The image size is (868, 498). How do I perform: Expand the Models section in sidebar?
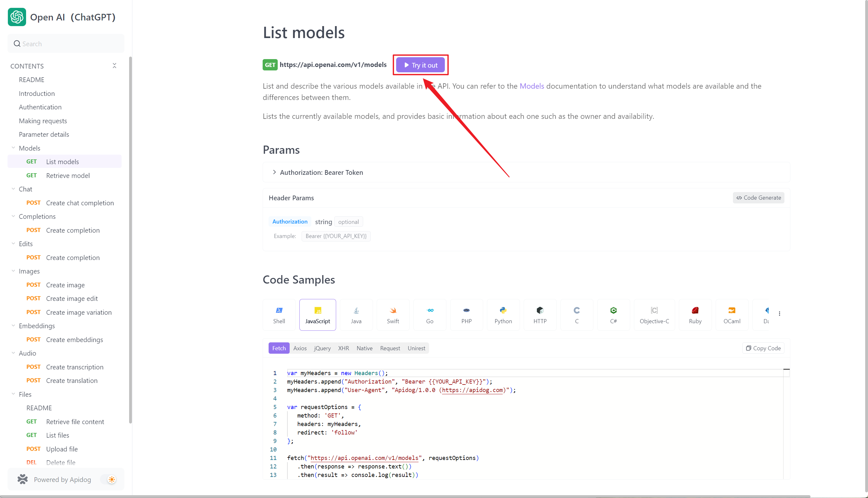click(x=13, y=147)
